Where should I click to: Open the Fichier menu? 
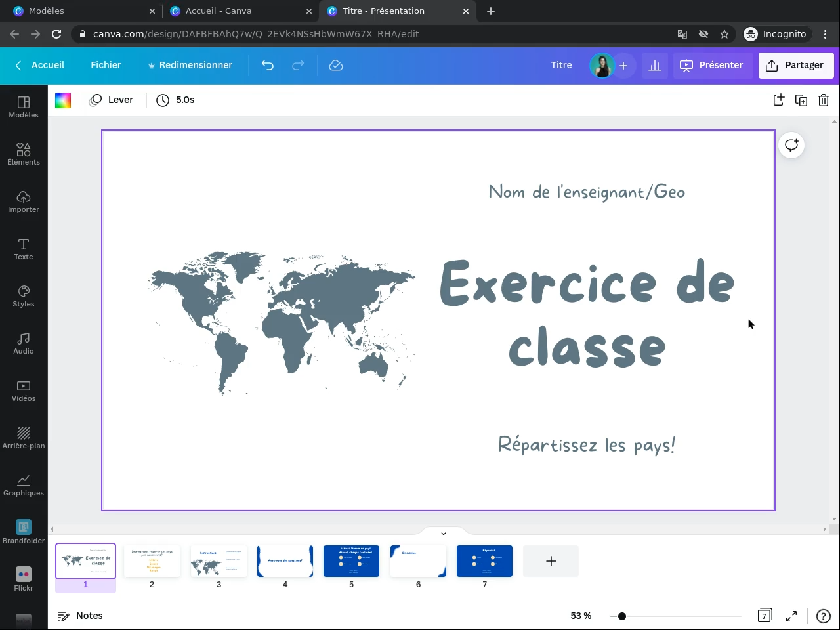click(x=106, y=65)
